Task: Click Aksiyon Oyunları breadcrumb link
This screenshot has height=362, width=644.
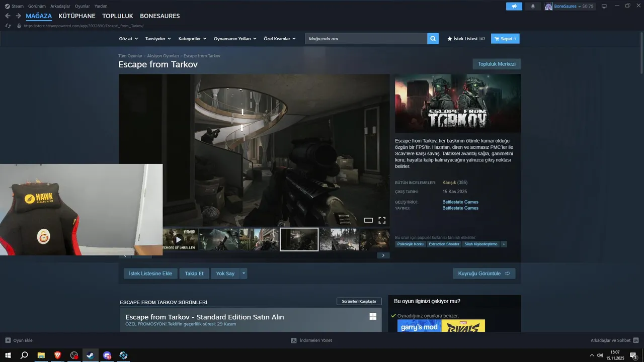Action: pos(163,56)
